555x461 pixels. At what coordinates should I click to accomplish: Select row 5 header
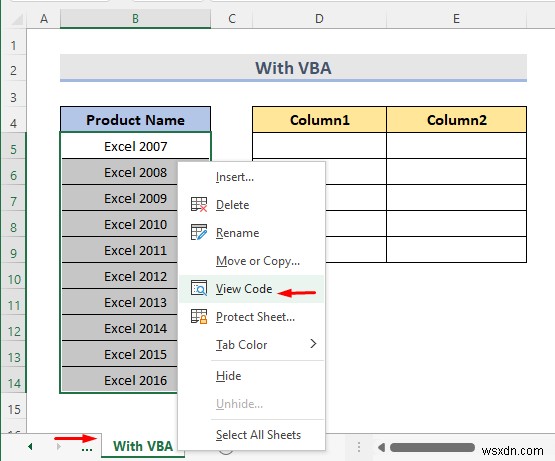tap(13, 146)
